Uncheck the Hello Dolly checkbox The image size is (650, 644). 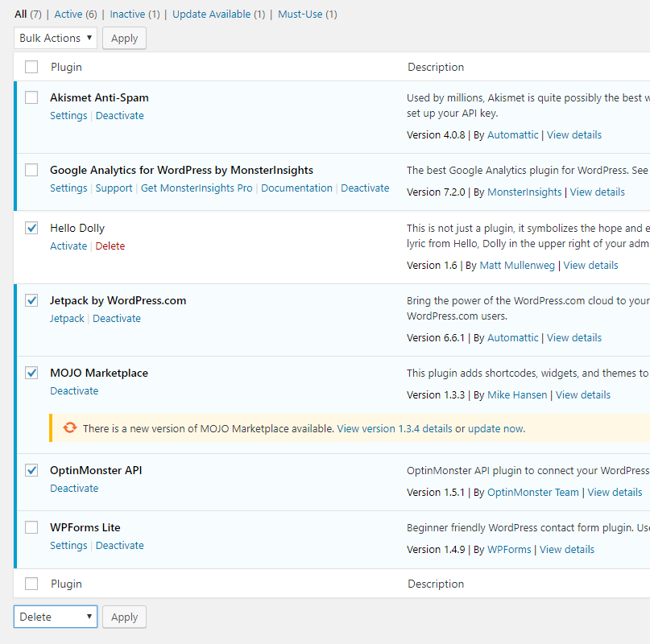(31, 228)
